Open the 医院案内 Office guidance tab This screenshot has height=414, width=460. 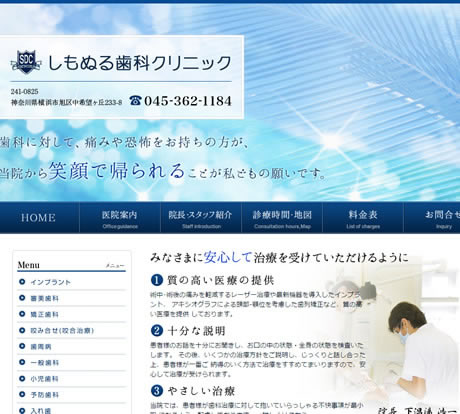click(x=120, y=217)
